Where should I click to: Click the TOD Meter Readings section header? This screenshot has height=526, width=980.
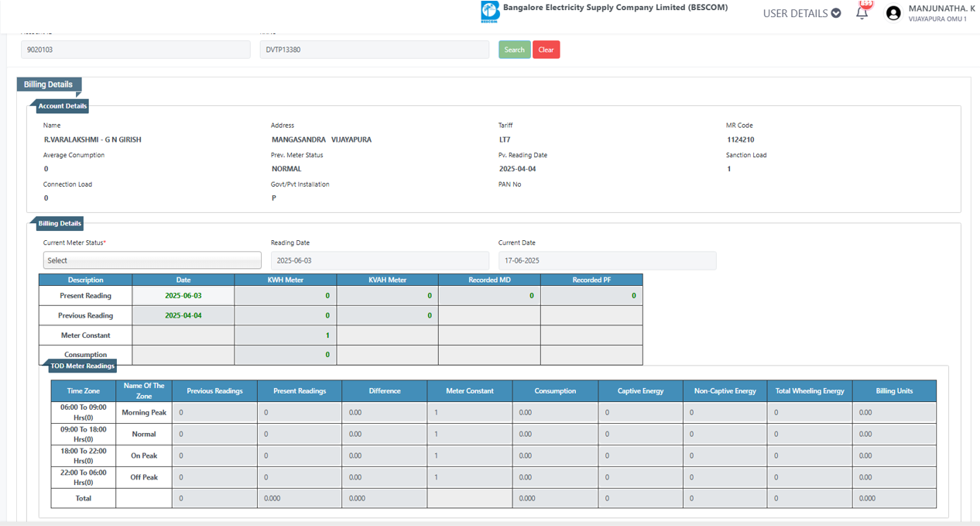(82, 366)
